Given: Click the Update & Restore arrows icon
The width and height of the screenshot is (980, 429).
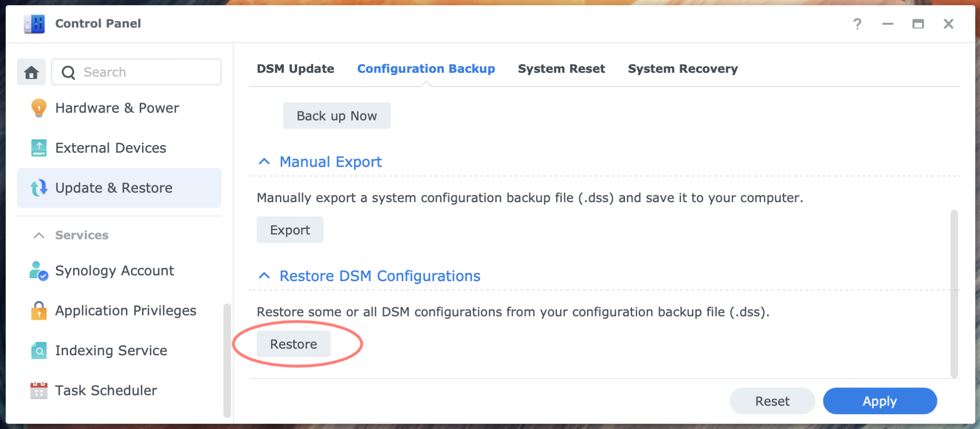Looking at the screenshot, I should 38,188.
